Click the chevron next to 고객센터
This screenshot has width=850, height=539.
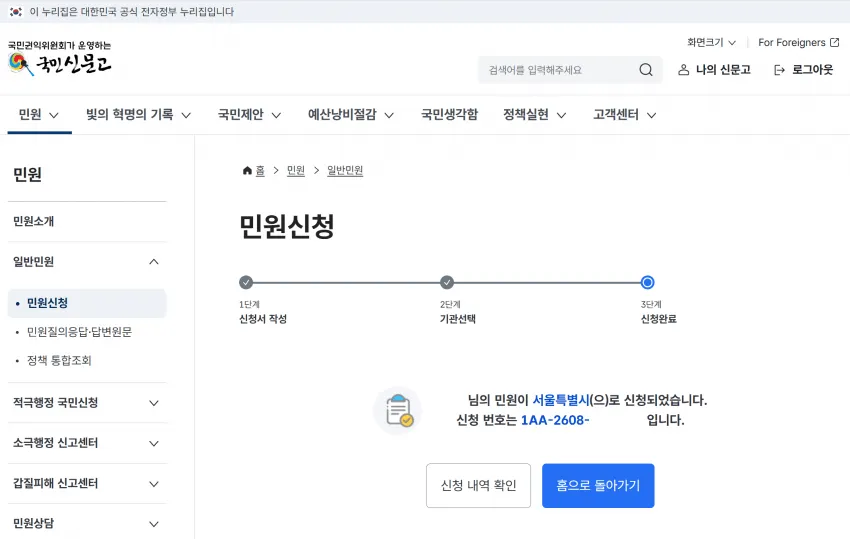(x=652, y=115)
